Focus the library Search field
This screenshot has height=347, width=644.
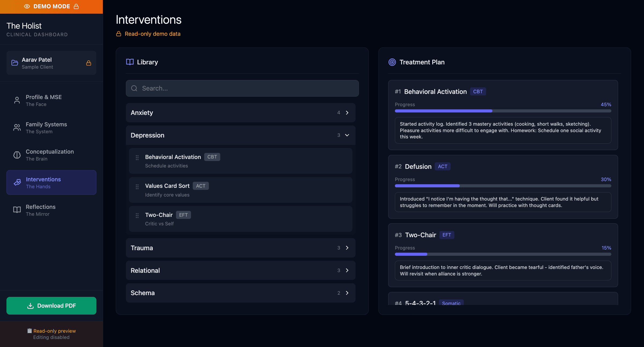click(242, 88)
